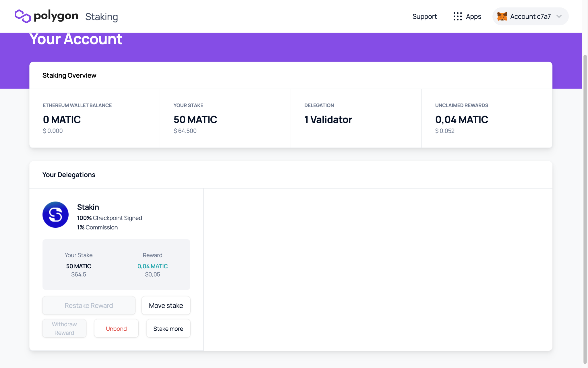Click the $64,5 delegation stake value
The height and width of the screenshot is (368, 588).
79,274
